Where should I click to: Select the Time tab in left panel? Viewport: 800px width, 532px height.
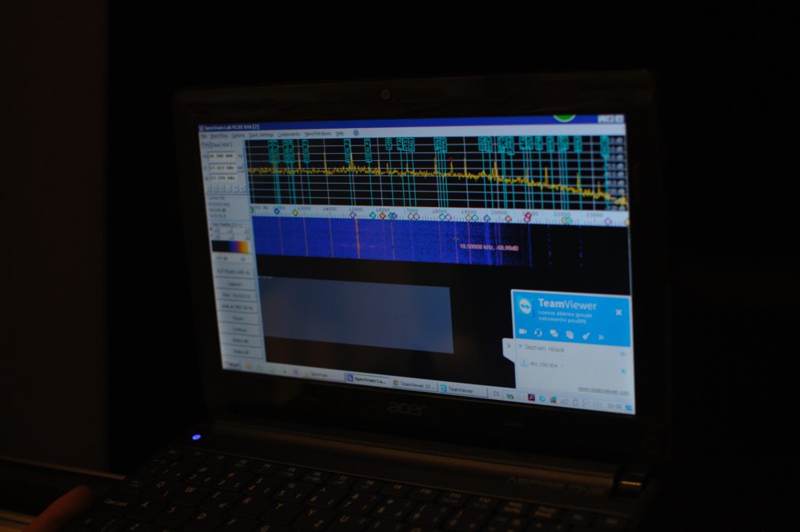[216, 145]
